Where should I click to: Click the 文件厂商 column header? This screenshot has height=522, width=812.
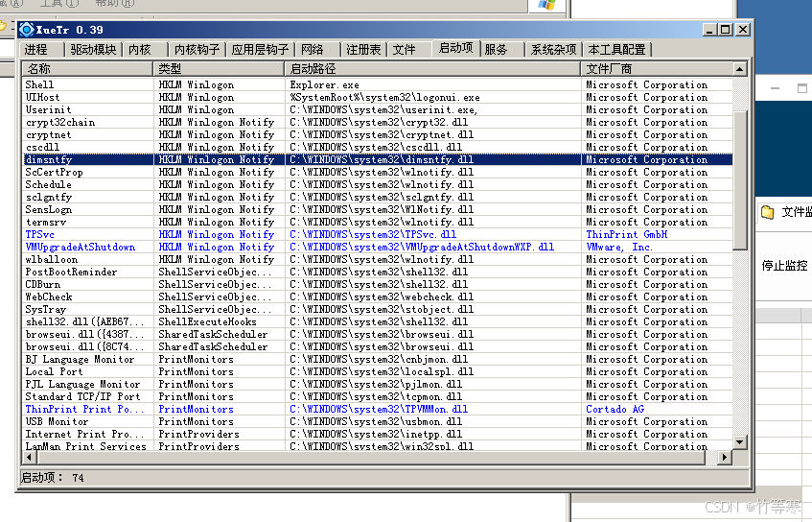[657, 69]
